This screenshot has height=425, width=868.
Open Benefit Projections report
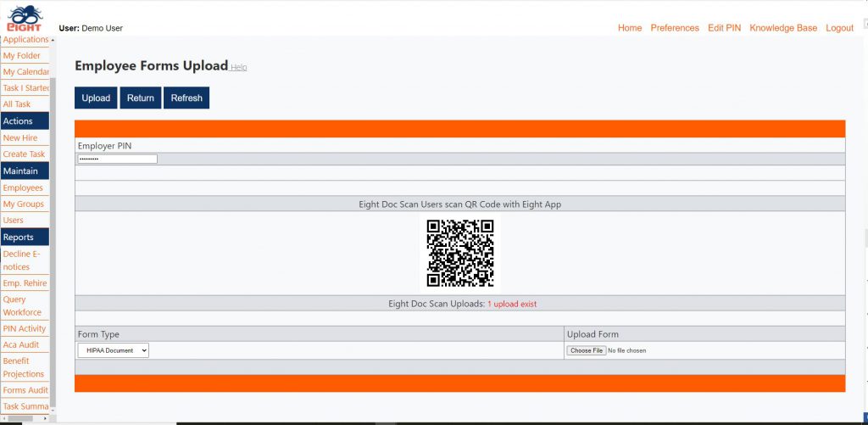point(23,366)
